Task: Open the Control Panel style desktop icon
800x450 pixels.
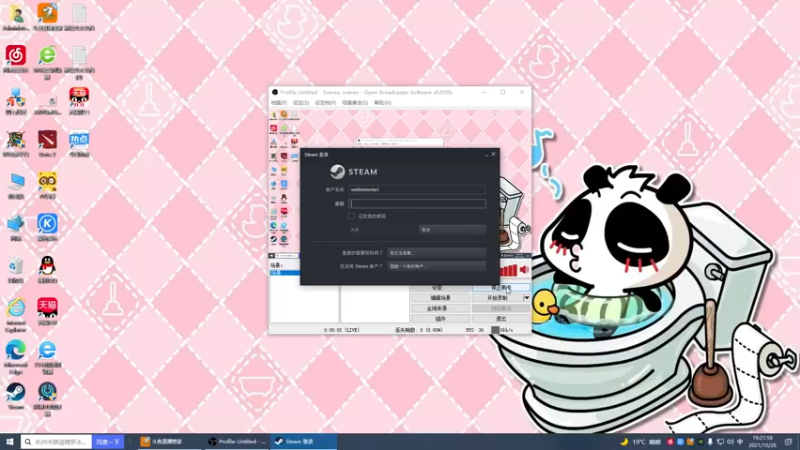Action: coord(16,97)
